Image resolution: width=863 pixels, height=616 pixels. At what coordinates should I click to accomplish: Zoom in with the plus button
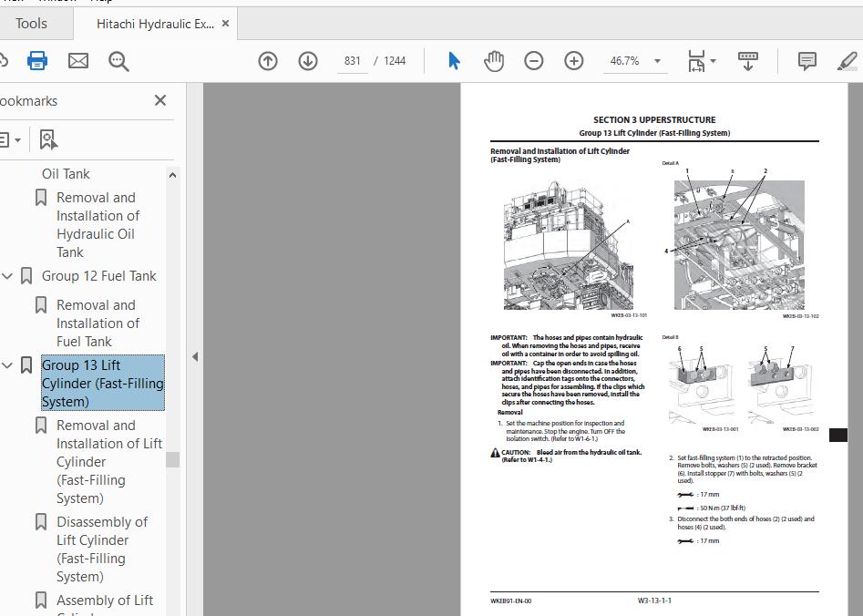pyautogui.click(x=574, y=61)
